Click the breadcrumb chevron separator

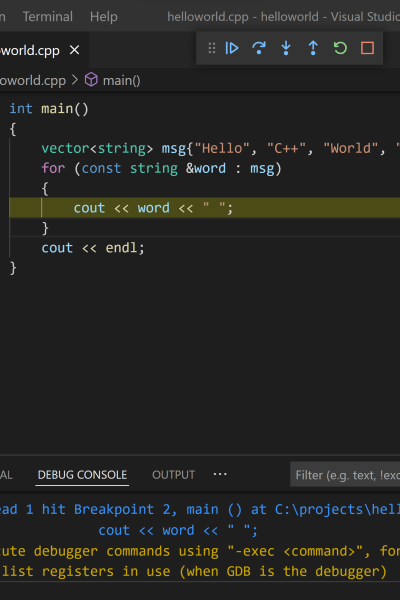(x=75, y=80)
